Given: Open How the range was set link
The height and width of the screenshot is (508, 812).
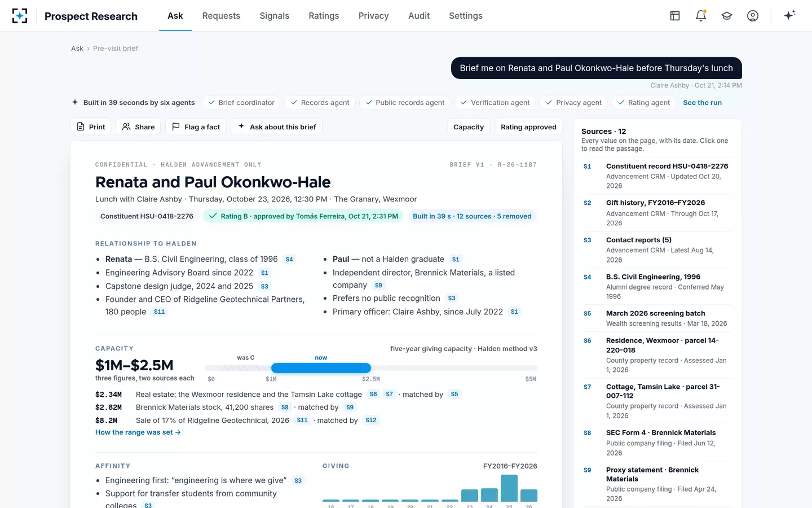Looking at the screenshot, I should point(138,432).
